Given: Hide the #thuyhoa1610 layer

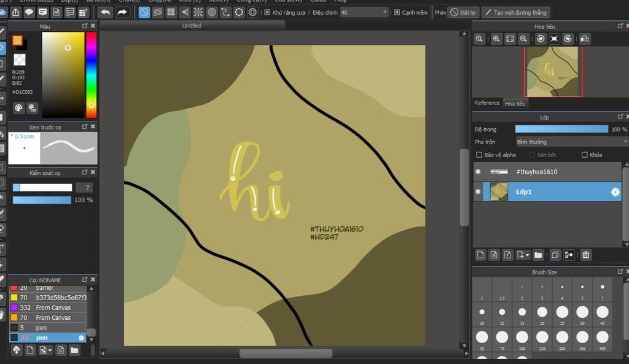Looking at the screenshot, I should 478,172.
